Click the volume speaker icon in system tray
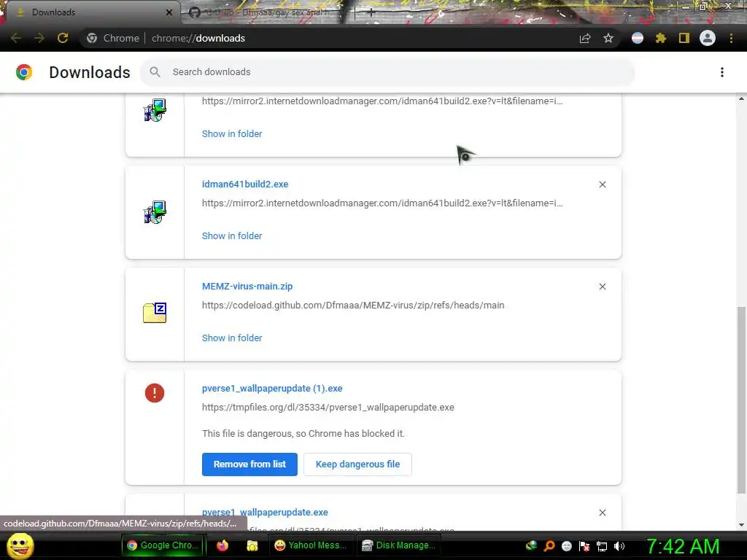The image size is (747, 560). 619,546
